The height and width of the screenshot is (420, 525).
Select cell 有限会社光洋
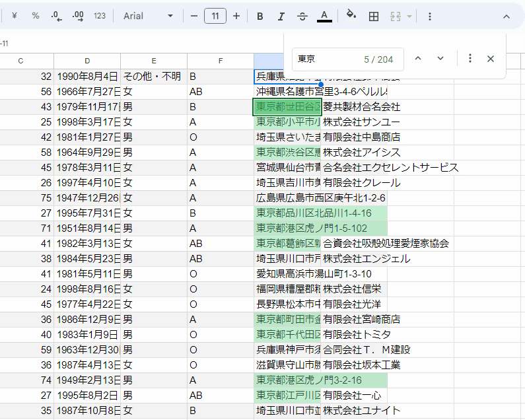click(x=354, y=304)
